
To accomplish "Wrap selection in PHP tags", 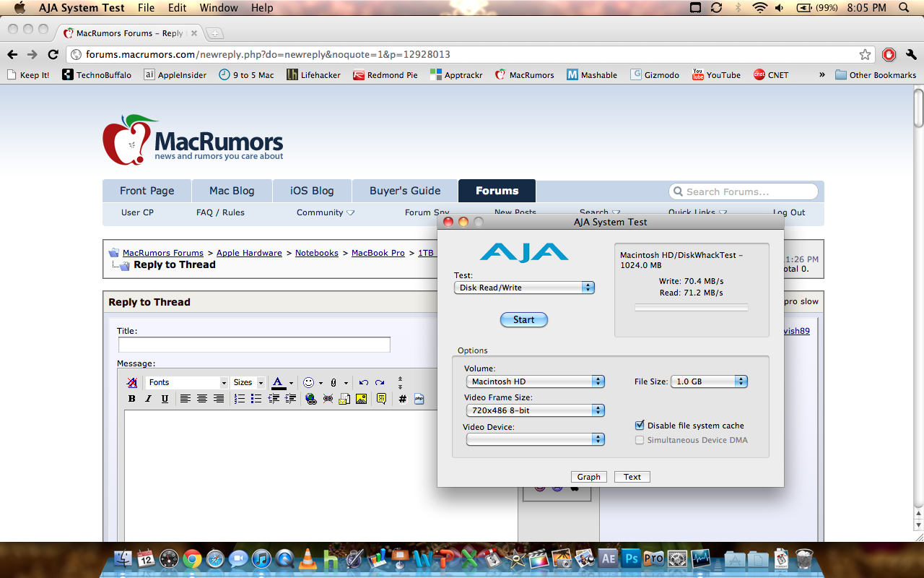I will pyautogui.click(x=419, y=399).
